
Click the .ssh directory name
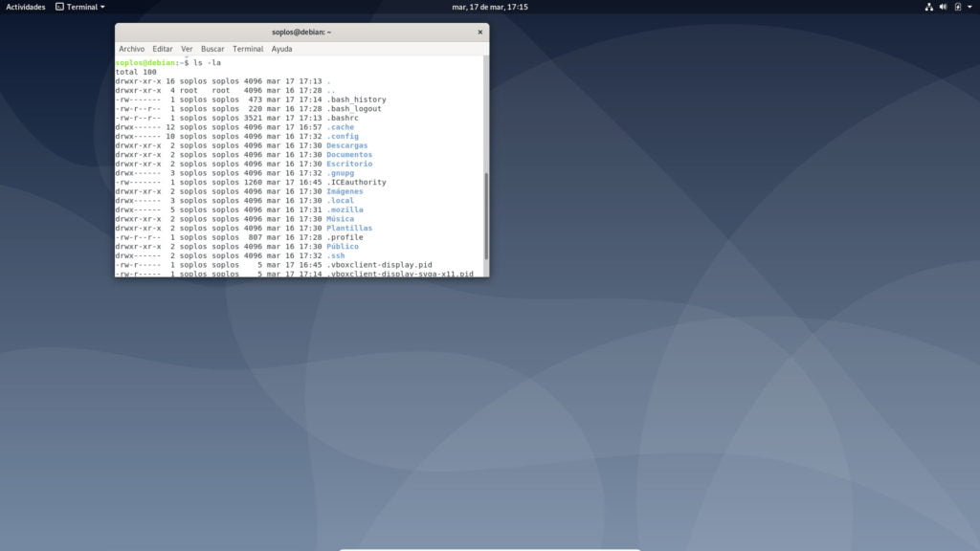(336, 255)
